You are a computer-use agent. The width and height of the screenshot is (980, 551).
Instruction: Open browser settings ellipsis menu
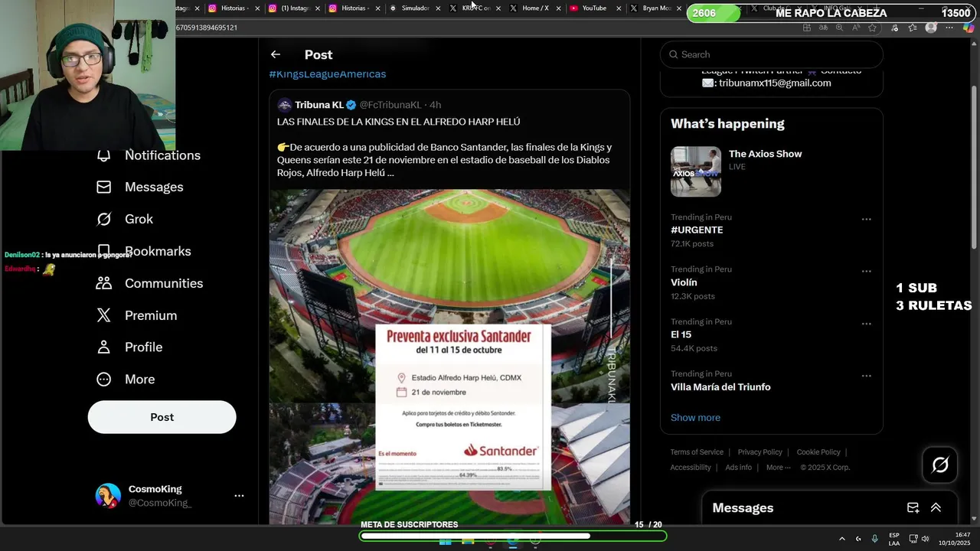950,28
